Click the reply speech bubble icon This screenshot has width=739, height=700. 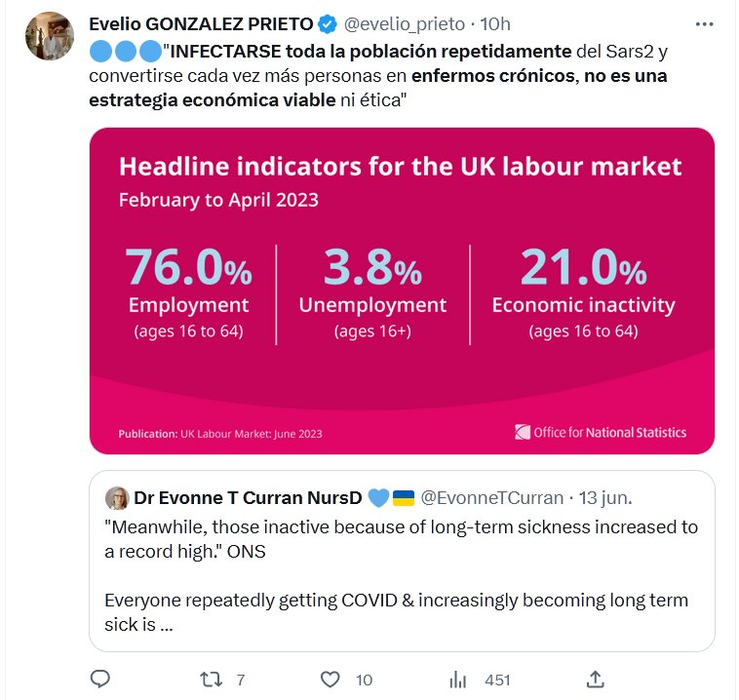coord(100,679)
